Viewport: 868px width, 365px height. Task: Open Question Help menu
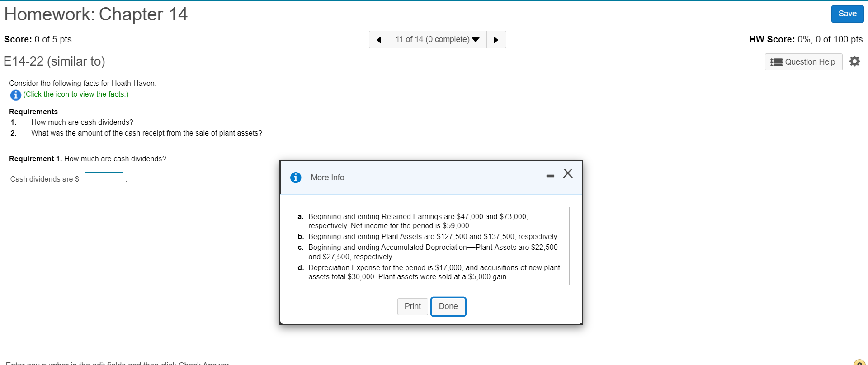(x=803, y=62)
